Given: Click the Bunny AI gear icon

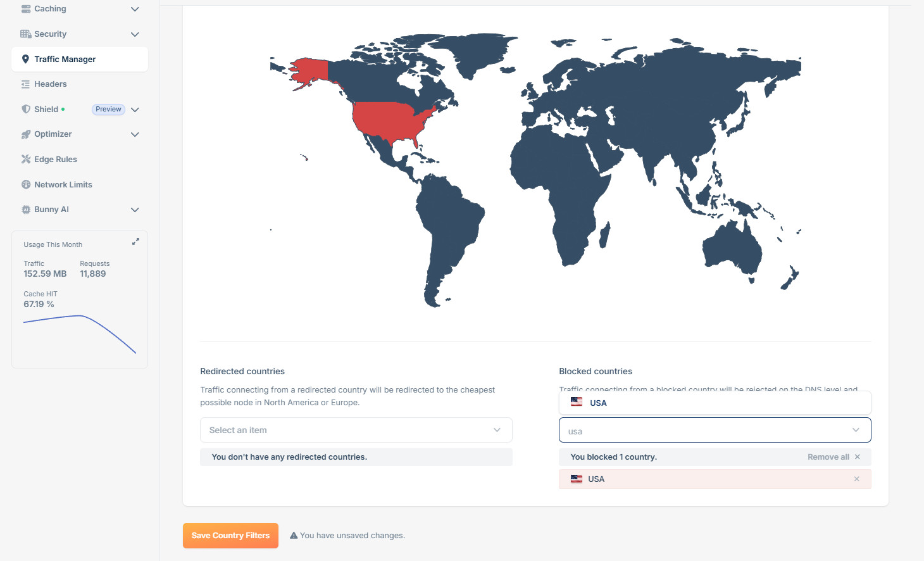Looking at the screenshot, I should pos(25,209).
